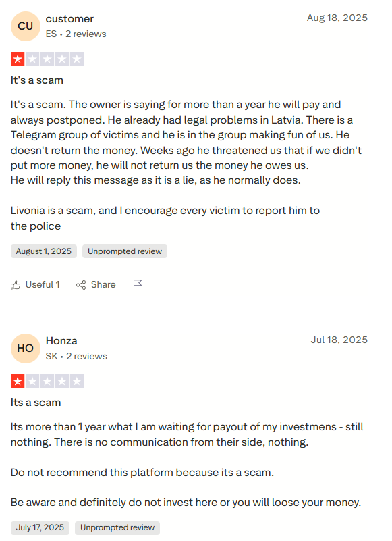
Task: Click the Jul 18, 2025 review date
Action: 339,340
